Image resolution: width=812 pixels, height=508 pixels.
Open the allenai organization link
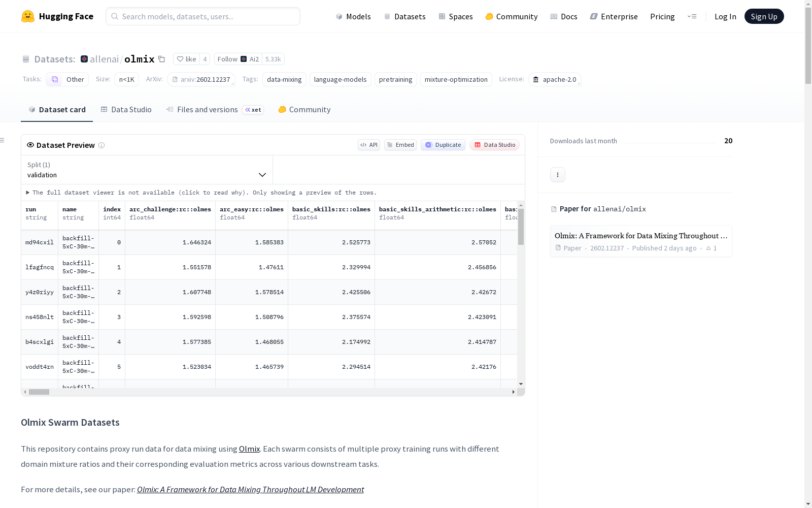click(104, 59)
